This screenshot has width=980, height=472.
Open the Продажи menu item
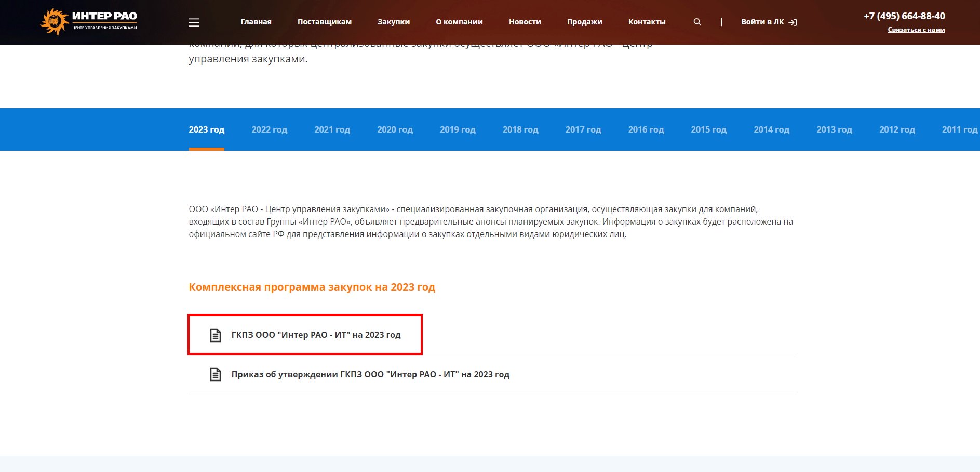(585, 22)
